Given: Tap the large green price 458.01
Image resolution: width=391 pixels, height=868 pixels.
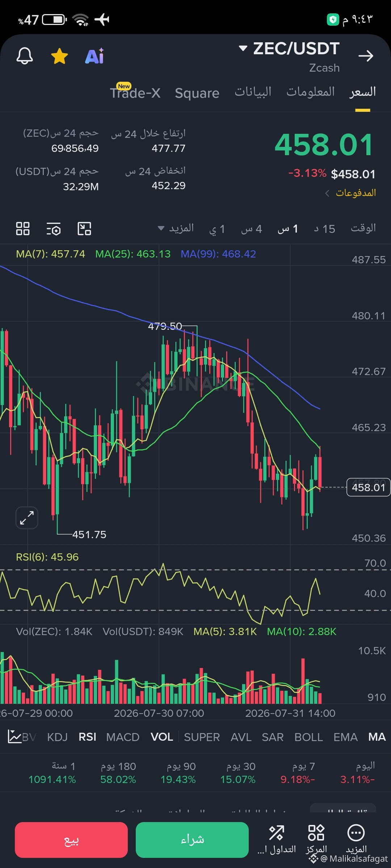Looking at the screenshot, I should click(x=324, y=145).
